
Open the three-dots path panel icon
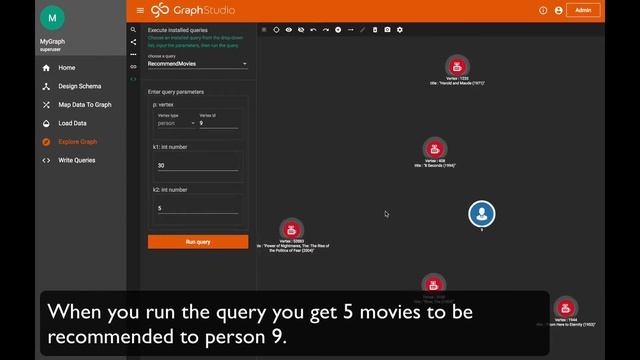click(133, 54)
